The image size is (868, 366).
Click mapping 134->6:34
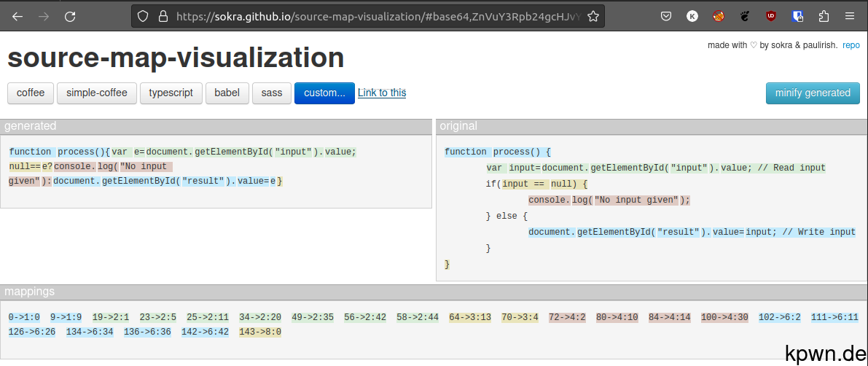[90, 332]
